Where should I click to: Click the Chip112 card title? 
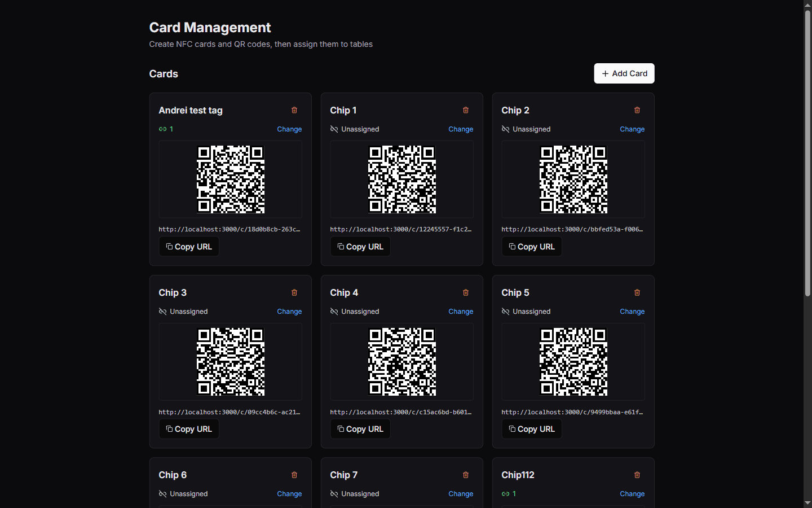tap(518, 475)
